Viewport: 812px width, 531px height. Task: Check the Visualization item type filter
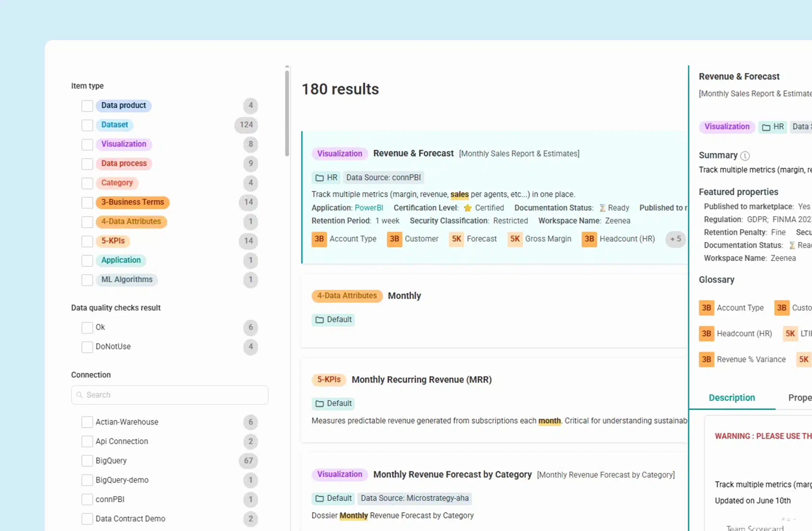(87, 144)
